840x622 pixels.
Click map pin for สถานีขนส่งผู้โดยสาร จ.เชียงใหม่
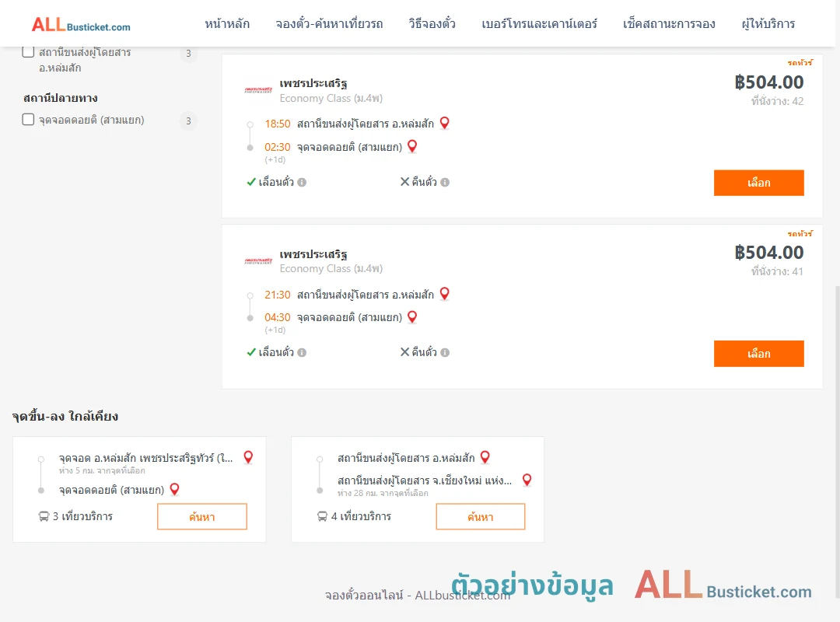(x=527, y=480)
